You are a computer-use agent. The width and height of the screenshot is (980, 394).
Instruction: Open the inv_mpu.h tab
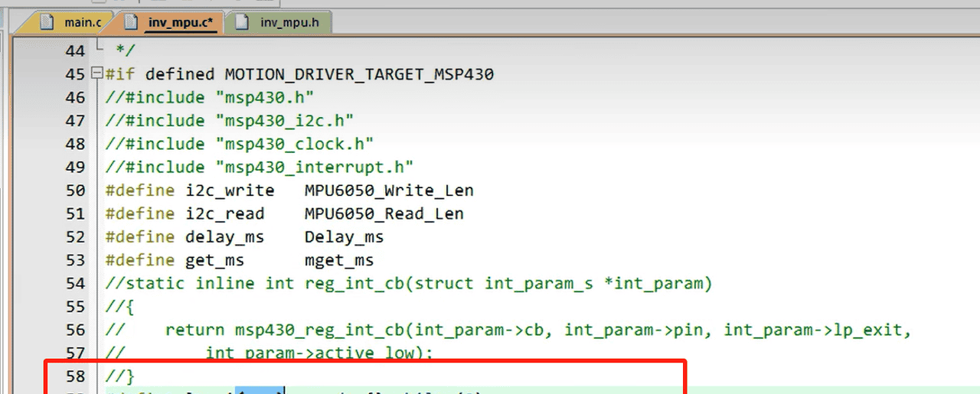[x=279, y=21]
